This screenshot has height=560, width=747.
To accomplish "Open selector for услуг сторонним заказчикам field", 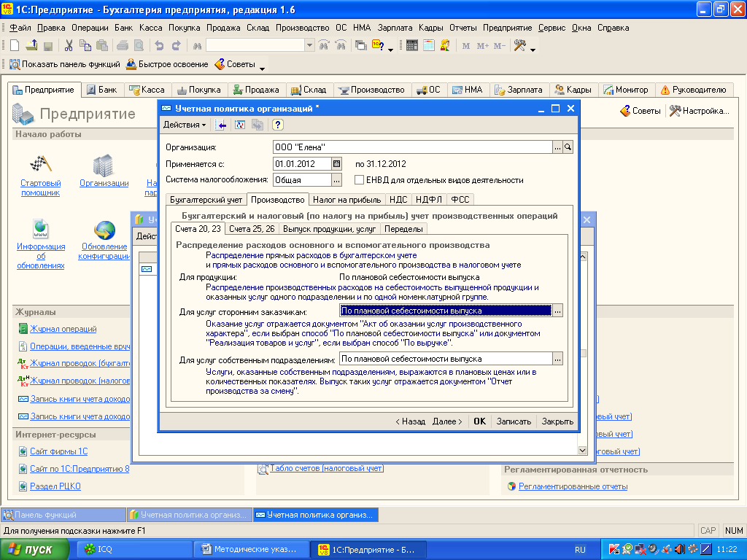I will (557, 311).
